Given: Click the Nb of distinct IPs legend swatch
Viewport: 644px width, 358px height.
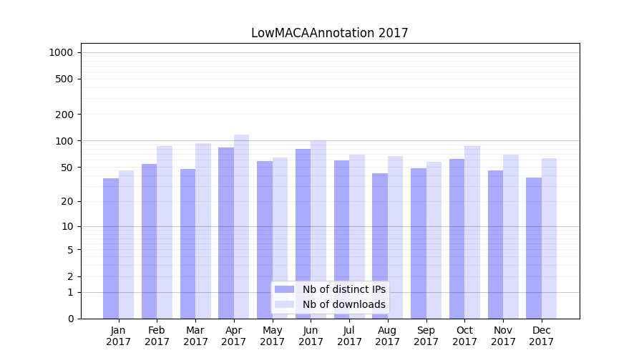Looking at the screenshot, I should (x=284, y=289).
